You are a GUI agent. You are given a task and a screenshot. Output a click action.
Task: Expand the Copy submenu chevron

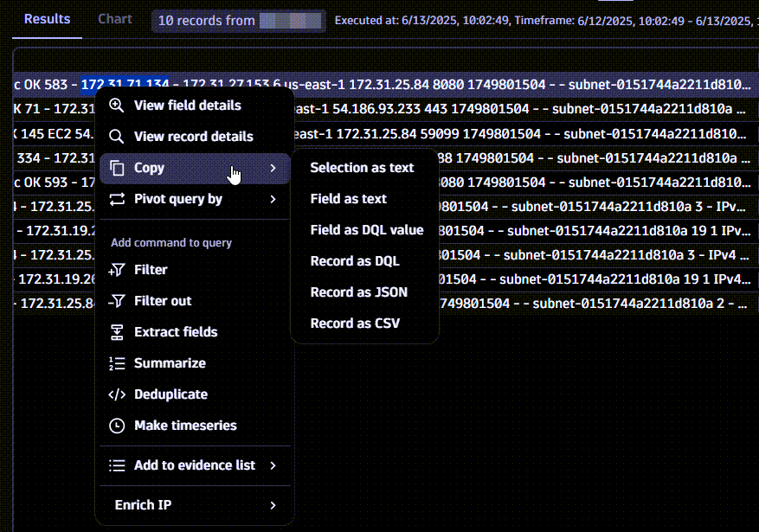click(273, 168)
